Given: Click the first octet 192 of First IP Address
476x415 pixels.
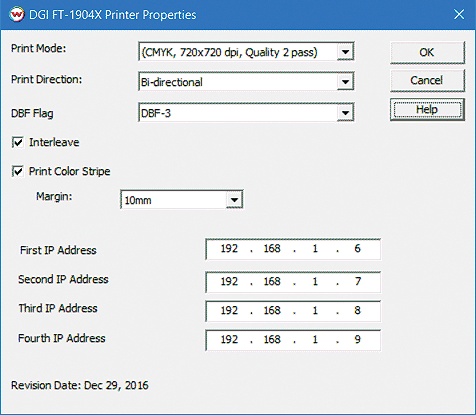Looking at the screenshot, I should click(229, 249).
